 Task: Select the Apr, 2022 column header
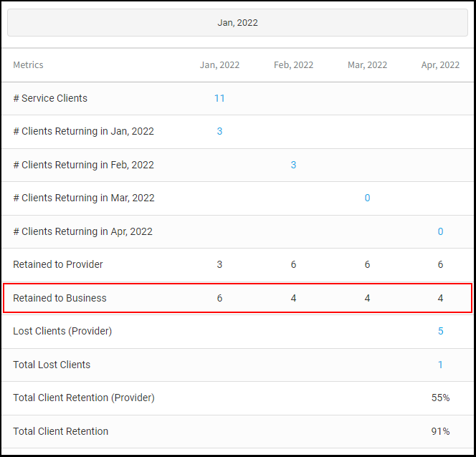point(440,65)
